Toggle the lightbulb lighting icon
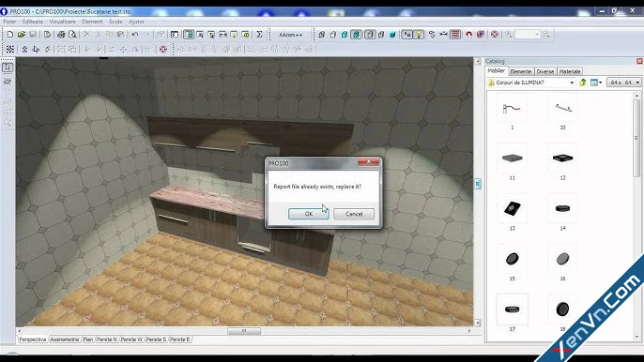This screenshot has width=644, height=362. click(x=418, y=35)
